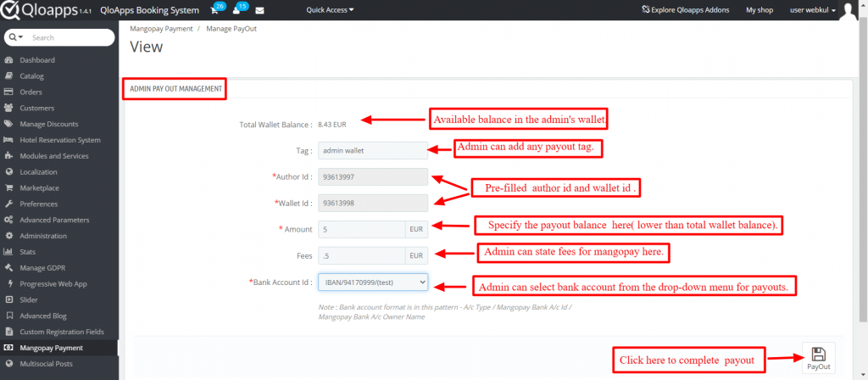Open the Dashboard menu item
This screenshot has height=380, width=868.
pos(37,60)
